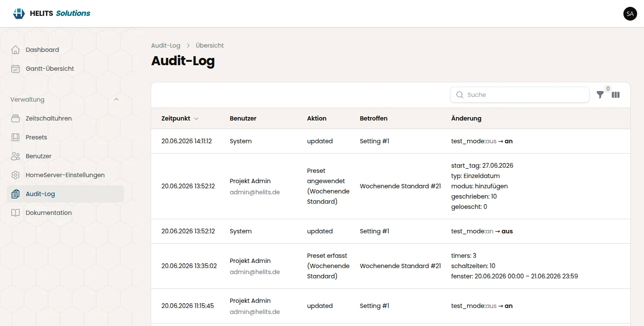Select timestamp 20.06.2026 11:15:45
Screen dimensions: 644x326
point(188,306)
